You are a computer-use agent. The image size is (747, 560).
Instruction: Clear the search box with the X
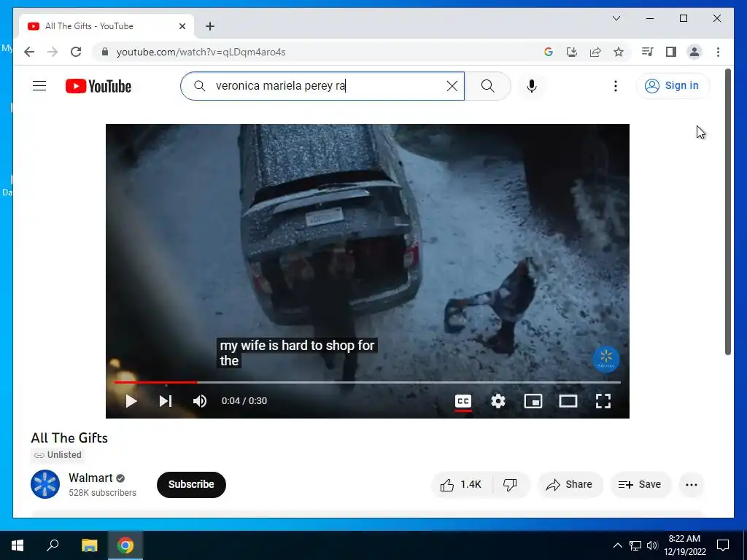452,86
